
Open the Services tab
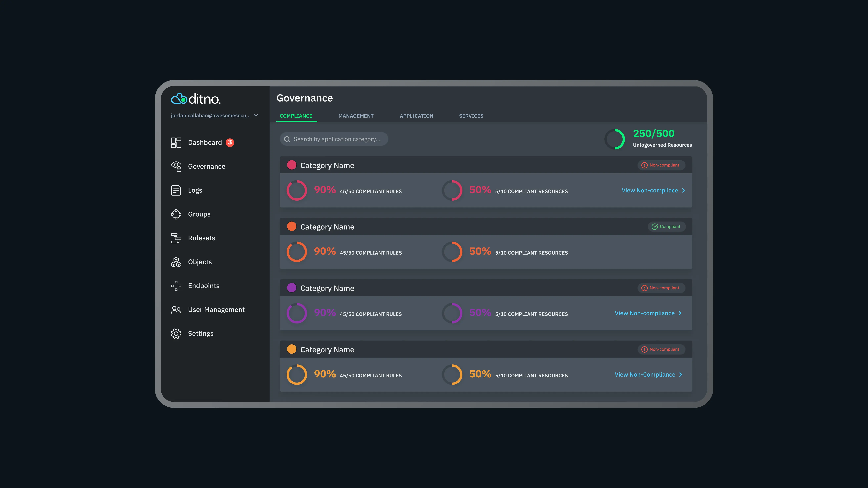point(471,116)
